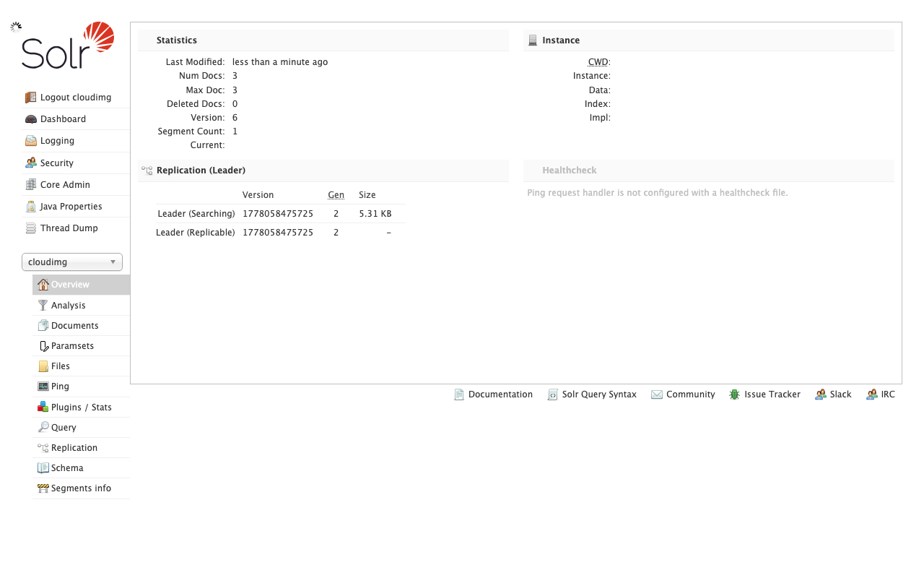Click the Overview house icon

point(43,285)
